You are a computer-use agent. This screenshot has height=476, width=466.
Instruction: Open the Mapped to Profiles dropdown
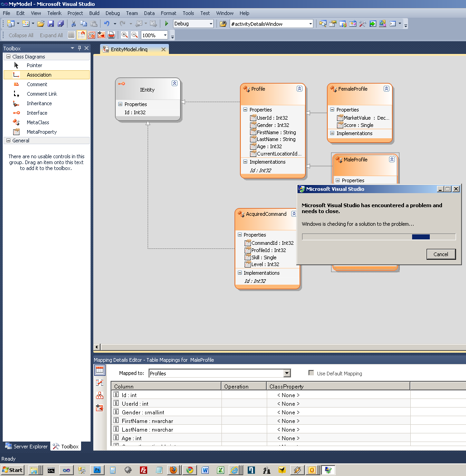click(x=287, y=373)
